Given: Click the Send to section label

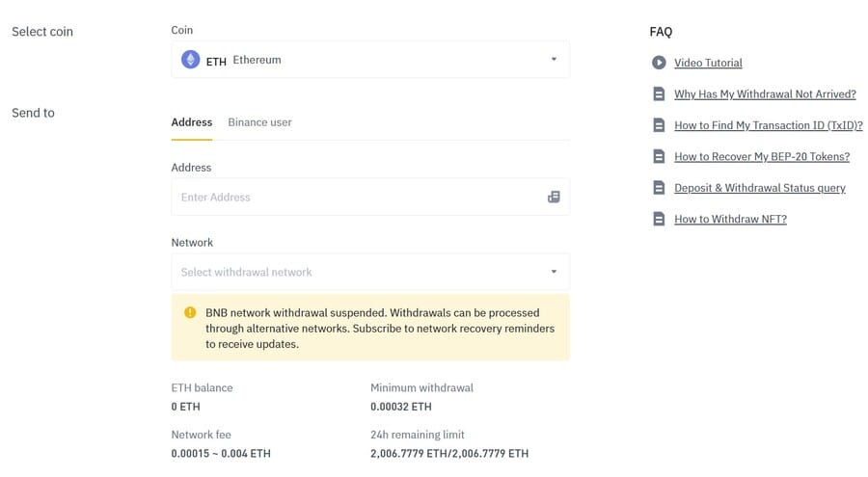Looking at the screenshot, I should (33, 113).
